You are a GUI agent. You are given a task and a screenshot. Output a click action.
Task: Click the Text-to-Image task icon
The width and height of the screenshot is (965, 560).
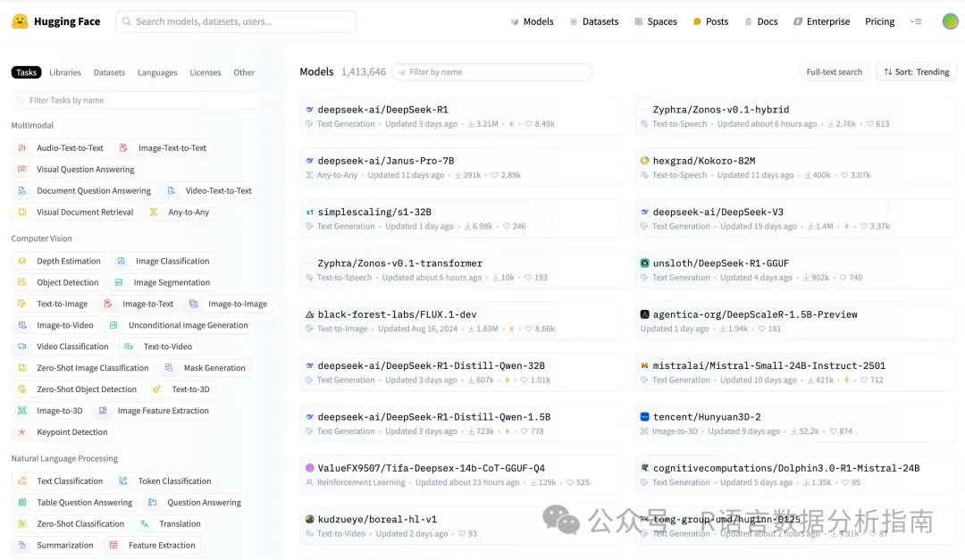click(22, 304)
